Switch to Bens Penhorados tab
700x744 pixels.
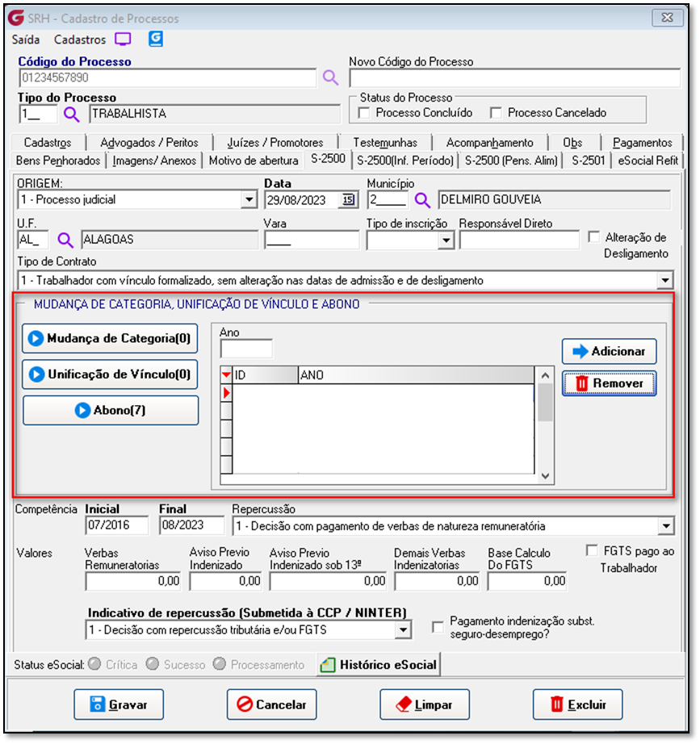tap(58, 161)
